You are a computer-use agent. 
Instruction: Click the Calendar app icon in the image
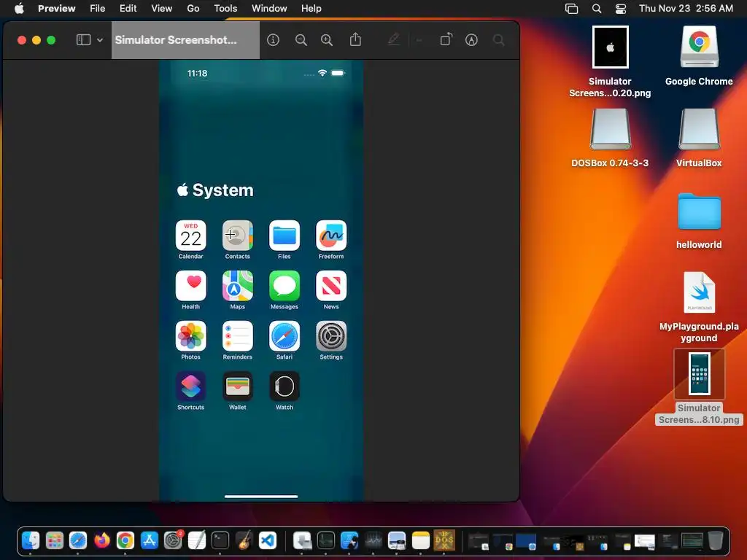[190, 236]
